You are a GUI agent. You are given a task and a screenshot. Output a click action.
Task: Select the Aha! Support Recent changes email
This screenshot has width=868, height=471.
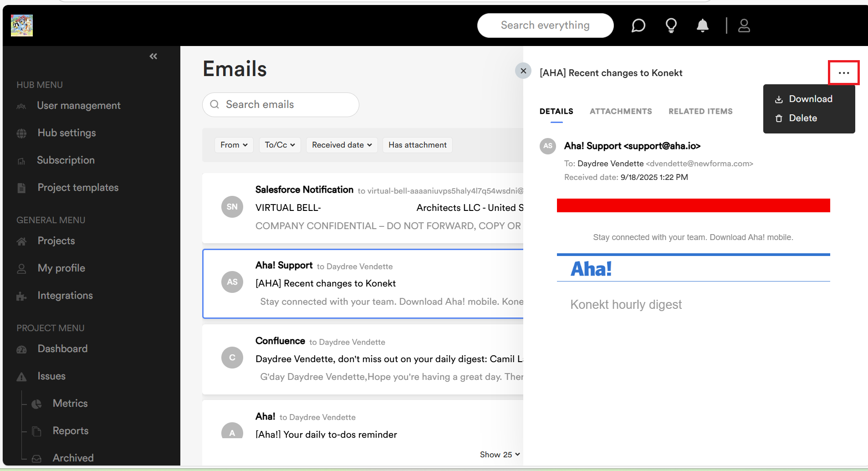pyautogui.click(x=363, y=283)
